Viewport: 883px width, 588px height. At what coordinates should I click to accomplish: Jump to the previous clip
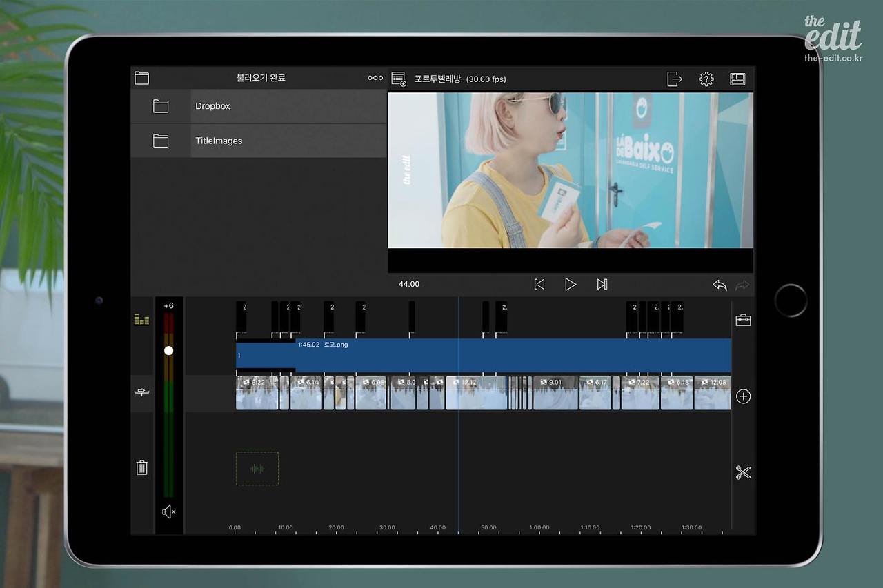coord(539,284)
